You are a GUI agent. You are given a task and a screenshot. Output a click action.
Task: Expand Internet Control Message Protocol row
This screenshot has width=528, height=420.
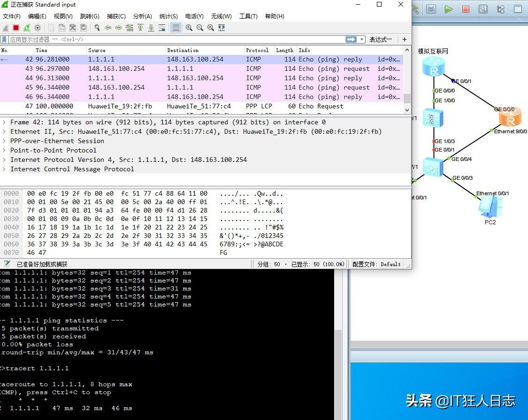[x=5, y=169]
